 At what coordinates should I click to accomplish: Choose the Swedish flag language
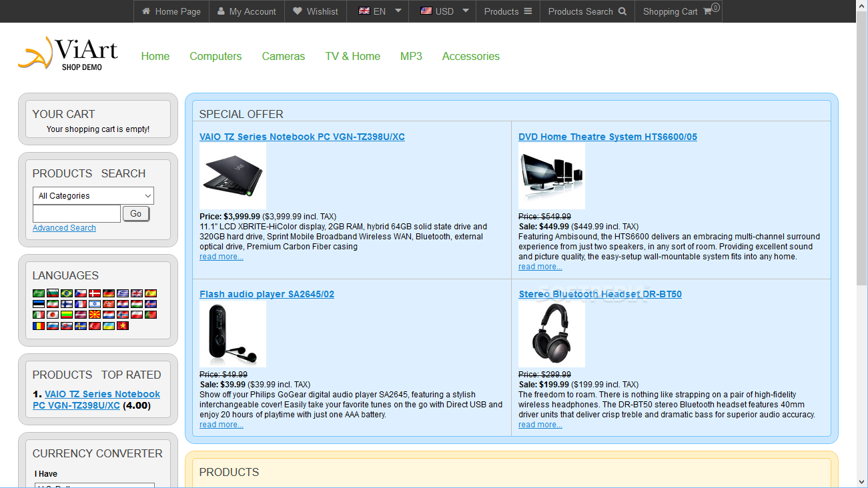point(81,326)
